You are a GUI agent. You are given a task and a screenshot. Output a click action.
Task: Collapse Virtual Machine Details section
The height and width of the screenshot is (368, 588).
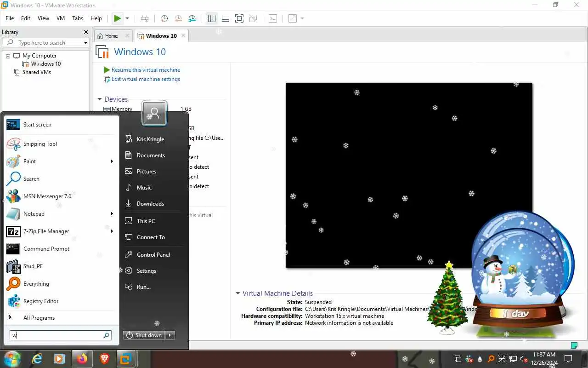click(x=237, y=293)
